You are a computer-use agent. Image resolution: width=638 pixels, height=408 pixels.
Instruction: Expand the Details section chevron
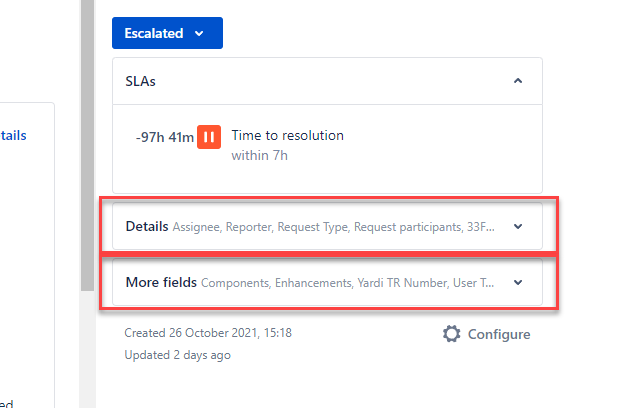pyautogui.click(x=518, y=227)
